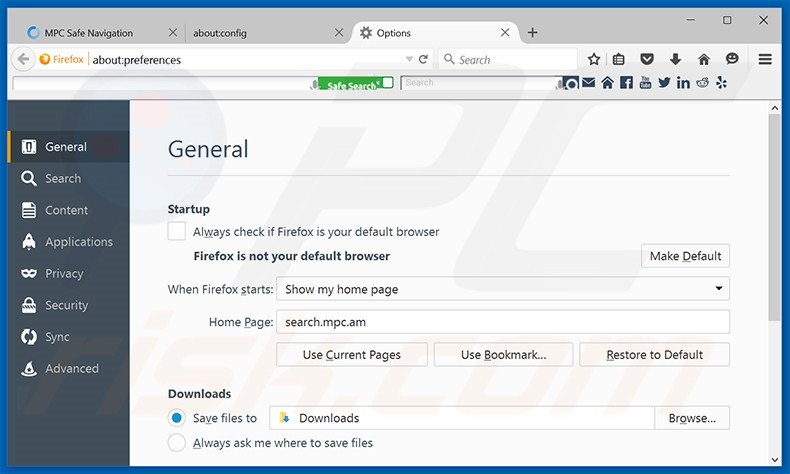
Task: Close the MPC Safe Navigation tab
Action: point(173,33)
